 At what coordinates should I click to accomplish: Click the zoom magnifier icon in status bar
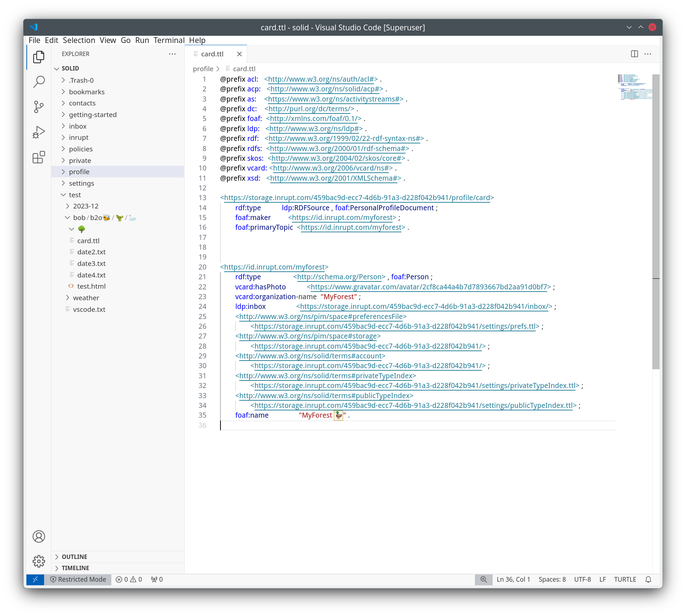[x=484, y=580]
